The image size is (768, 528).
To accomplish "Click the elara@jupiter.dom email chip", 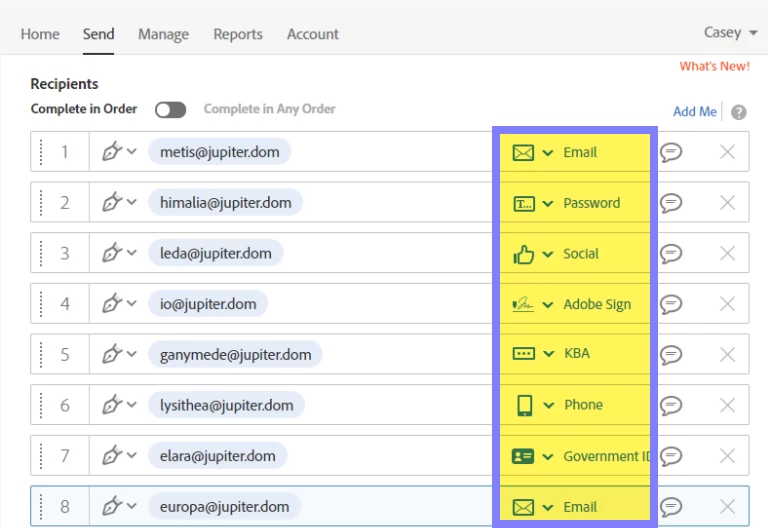I will point(217,456).
